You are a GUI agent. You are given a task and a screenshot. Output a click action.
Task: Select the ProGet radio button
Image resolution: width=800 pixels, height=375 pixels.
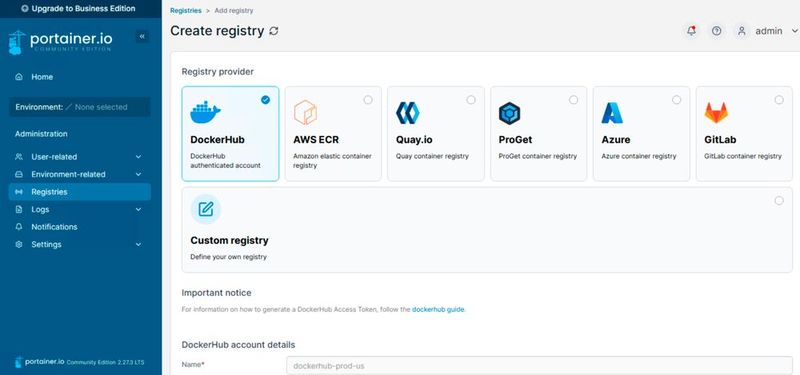[573, 100]
